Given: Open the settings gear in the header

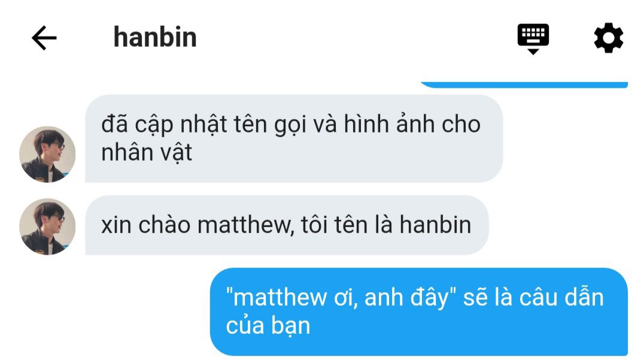Looking at the screenshot, I should [608, 38].
